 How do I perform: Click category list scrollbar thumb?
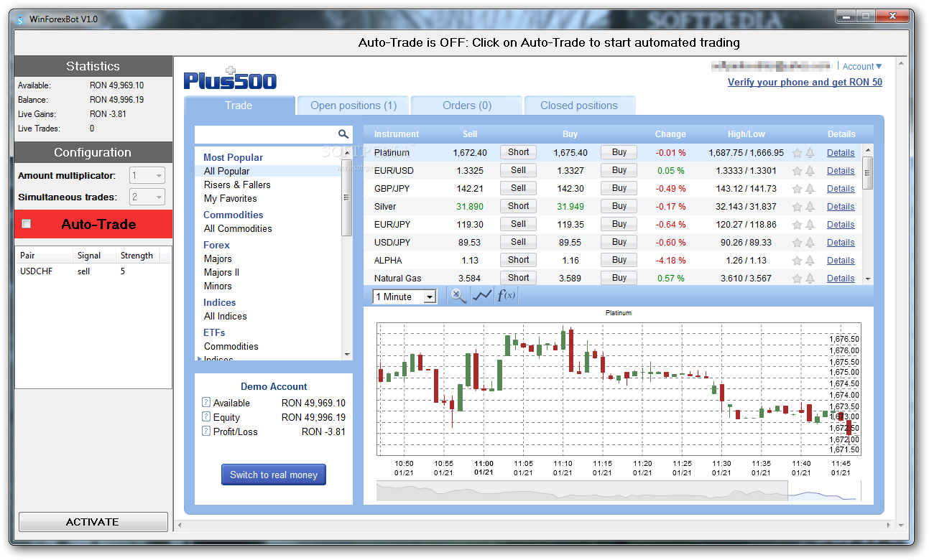[347, 197]
